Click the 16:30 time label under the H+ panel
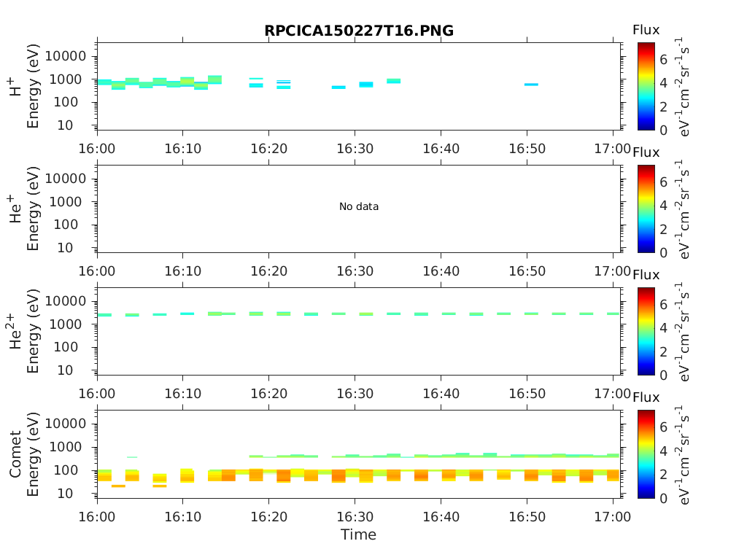This screenshot has height=560, width=747. [x=355, y=149]
